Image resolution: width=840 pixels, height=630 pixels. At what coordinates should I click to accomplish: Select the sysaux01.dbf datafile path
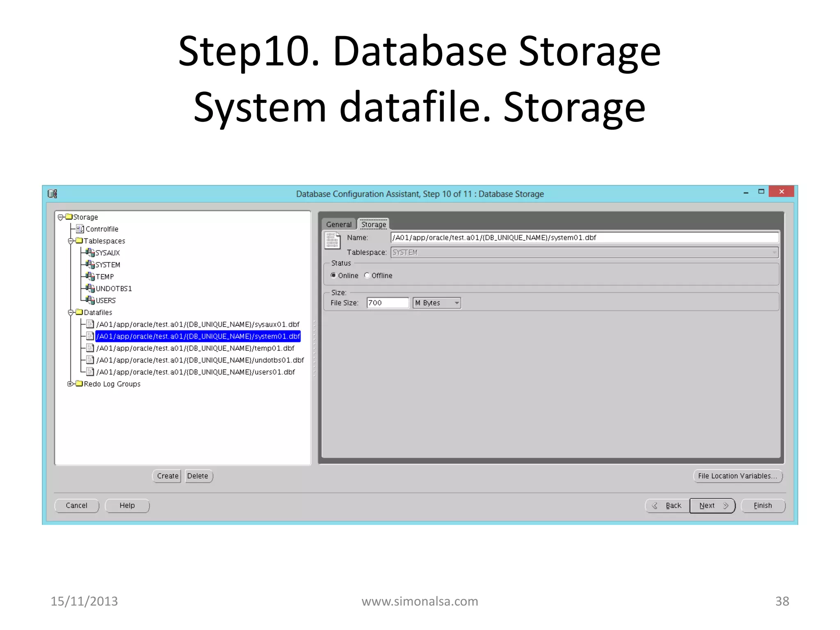(x=198, y=324)
